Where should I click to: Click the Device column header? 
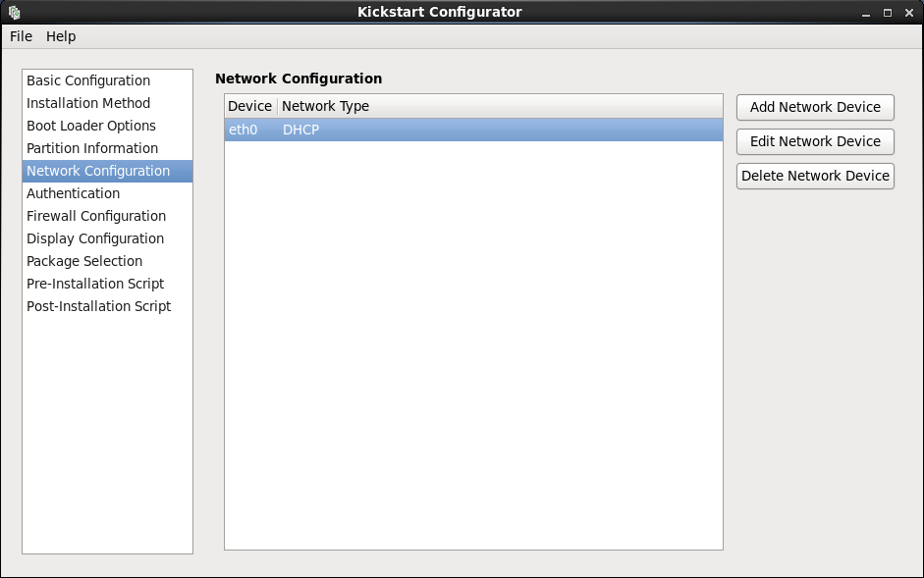[250, 106]
